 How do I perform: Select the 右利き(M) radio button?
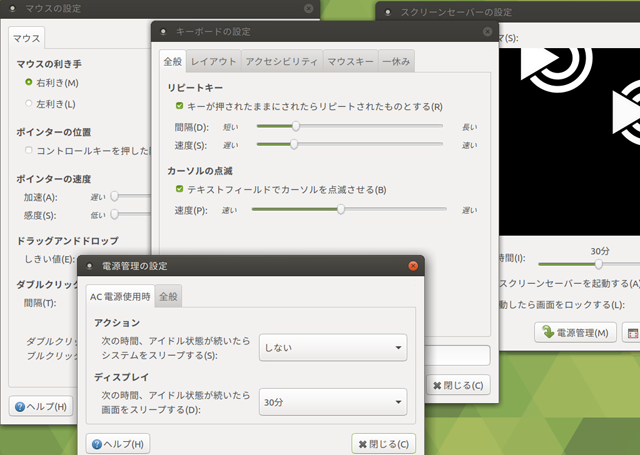click(x=28, y=82)
